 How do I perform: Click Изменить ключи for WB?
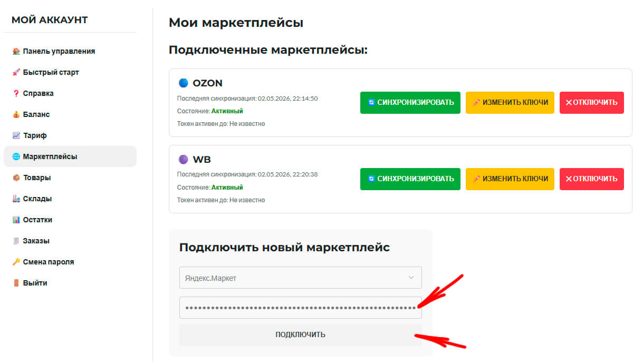[x=510, y=179]
